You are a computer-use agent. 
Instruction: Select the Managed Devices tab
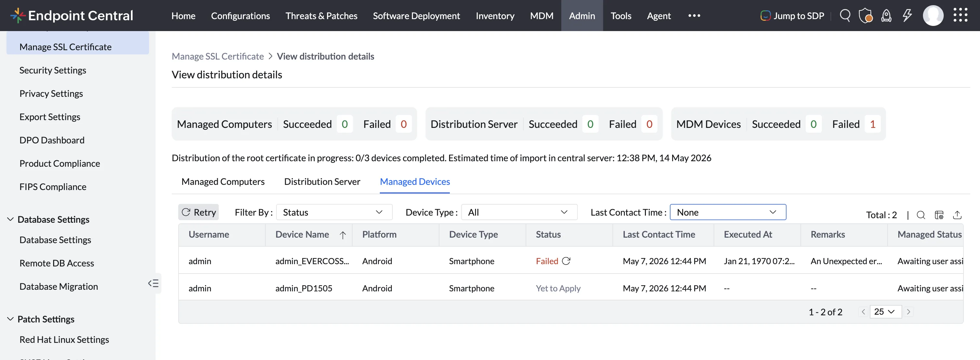[x=415, y=182]
